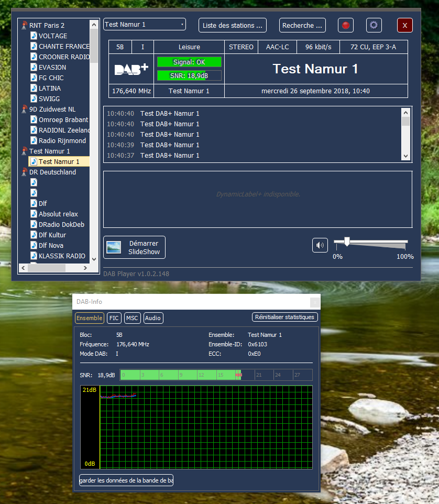The height and width of the screenshot is (504, 439).
Task: Click the 9D Zuidwest NL antenna icon
Action: click(24, 109)
